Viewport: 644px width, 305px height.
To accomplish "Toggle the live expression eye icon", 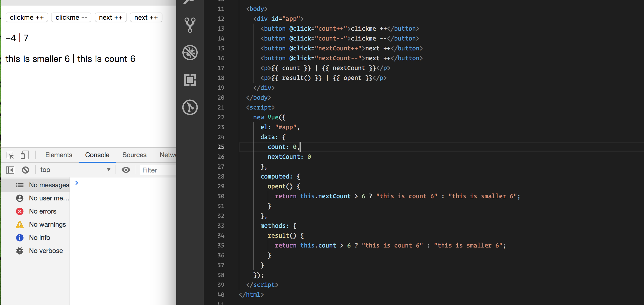I will (x=126, y=170).
